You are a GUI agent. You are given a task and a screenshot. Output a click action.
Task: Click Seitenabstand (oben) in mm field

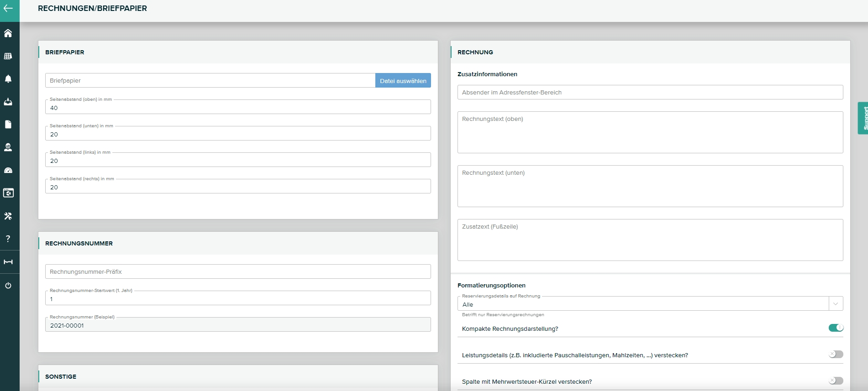(x=237, y=108)
